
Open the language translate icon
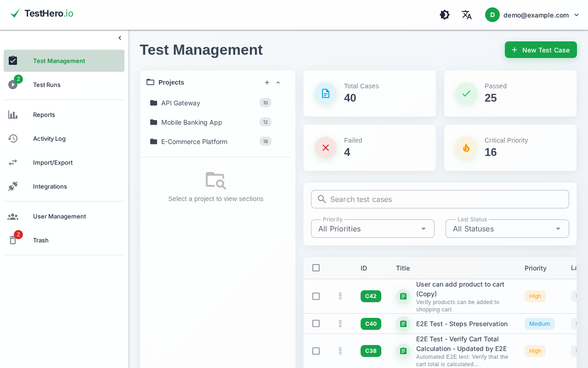point(467,15)
